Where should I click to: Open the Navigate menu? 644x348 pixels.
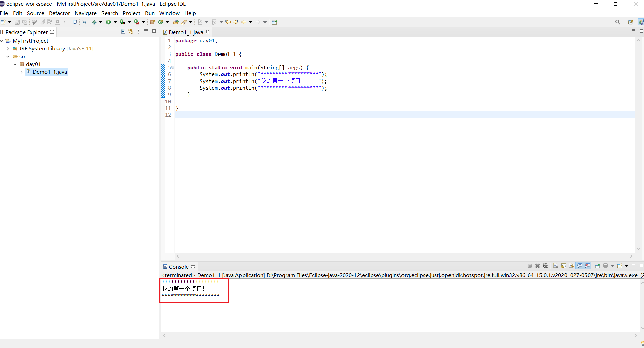coord(86,13)
